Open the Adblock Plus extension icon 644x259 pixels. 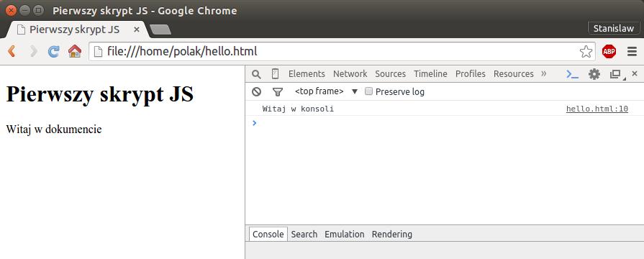(x=609, y=51)
